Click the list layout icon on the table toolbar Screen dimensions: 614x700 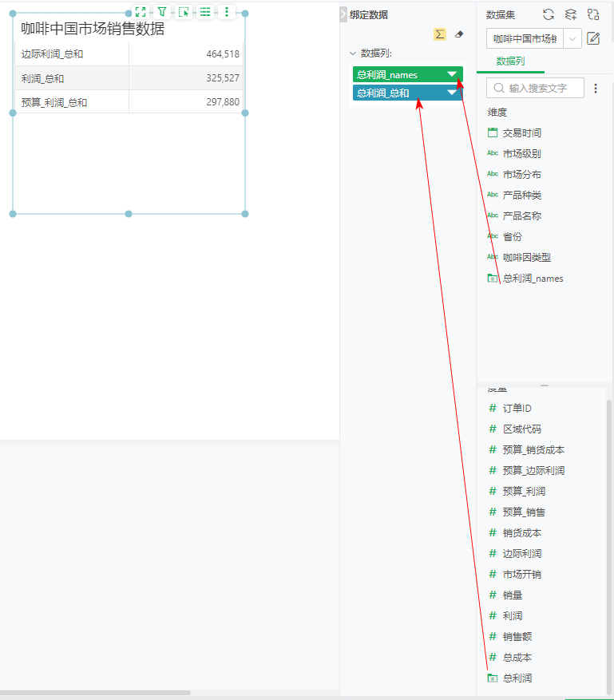205,12
